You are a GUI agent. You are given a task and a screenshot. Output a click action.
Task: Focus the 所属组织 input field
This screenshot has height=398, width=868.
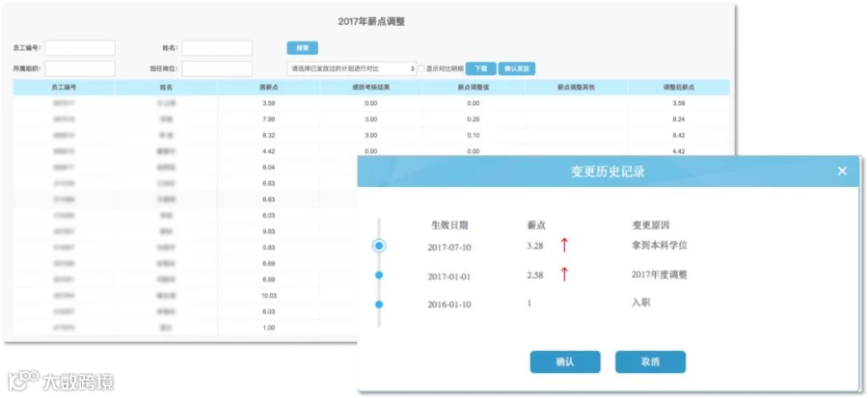[80, 68]
